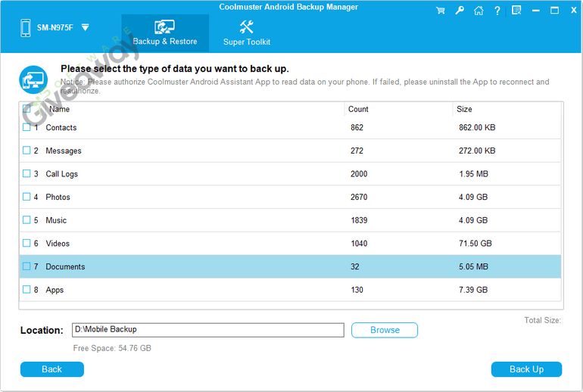The height and width of the screenshot is (392, 583).
Task: Enable the Photos checkbox
Action: pyautogui.click(x=26, y=197)
